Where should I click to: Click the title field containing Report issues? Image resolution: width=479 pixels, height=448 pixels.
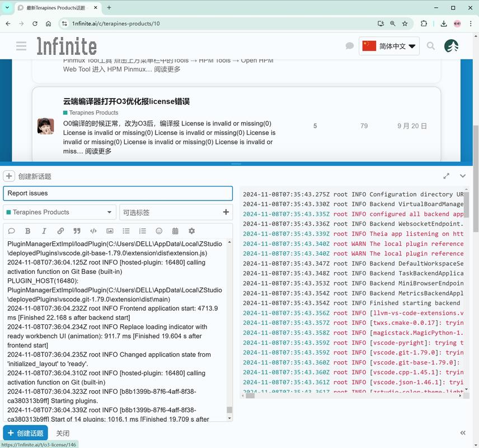pos(118,193)
